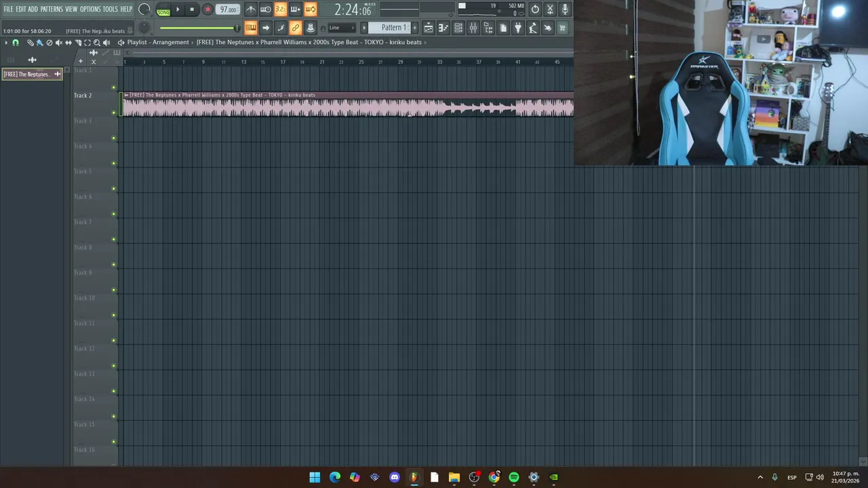The height and width of the screenshot is (488, 868).
Task: Click the stamp-shaped toolbar icon
Action: click(x=311, y=28)
